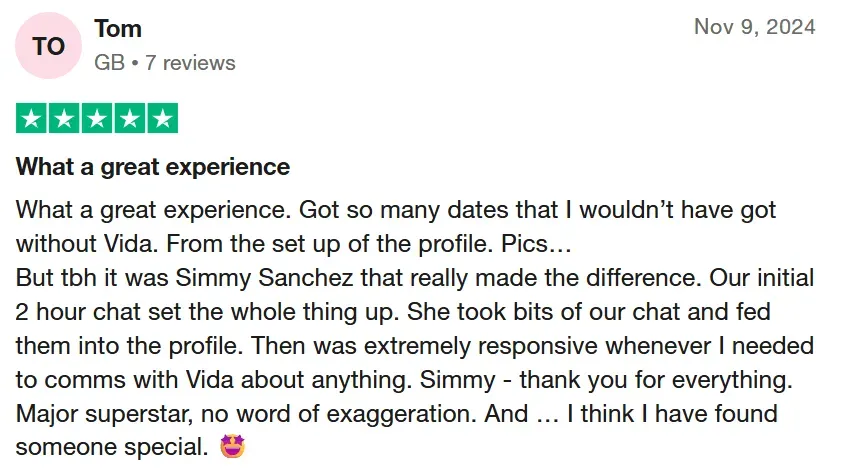852x471 pixels.
Task: Click the pink TO avatar circle
Action: [49, 46]
